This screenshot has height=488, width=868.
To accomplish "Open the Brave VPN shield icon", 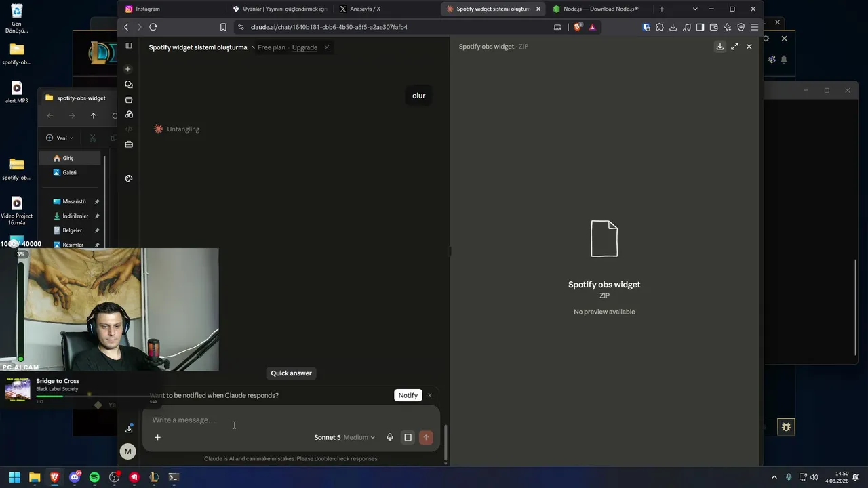I will [x=741, y=27].
